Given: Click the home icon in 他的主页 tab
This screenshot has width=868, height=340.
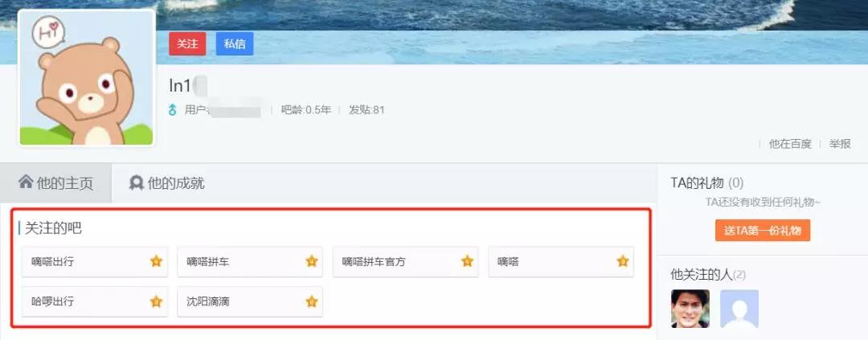Looking at the screenshot, I should 26,182.
